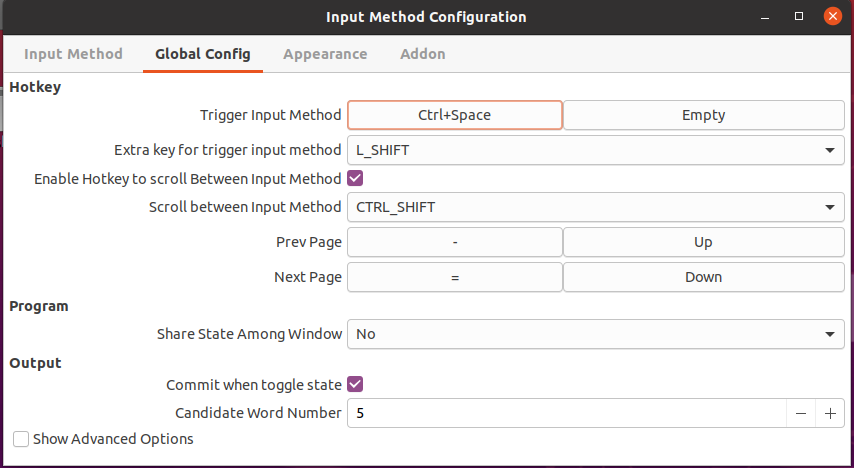Viewport: 854px width, 468px height.
Task: Change the Next Page Down key button
Action: tap(703, 277)
